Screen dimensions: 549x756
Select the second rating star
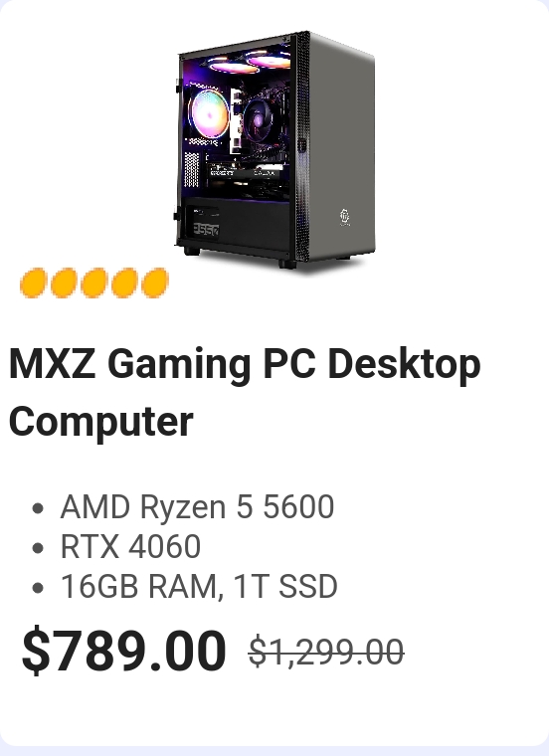tap(63, 283)
